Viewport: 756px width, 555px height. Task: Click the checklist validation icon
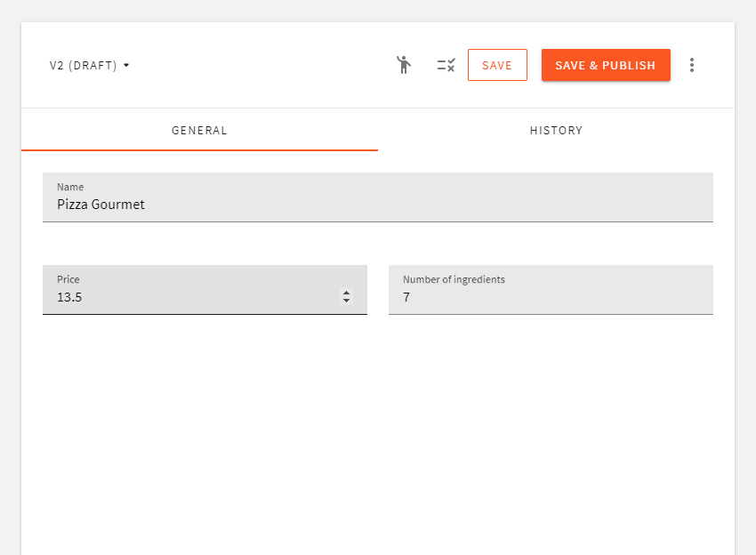click(446, 64)
